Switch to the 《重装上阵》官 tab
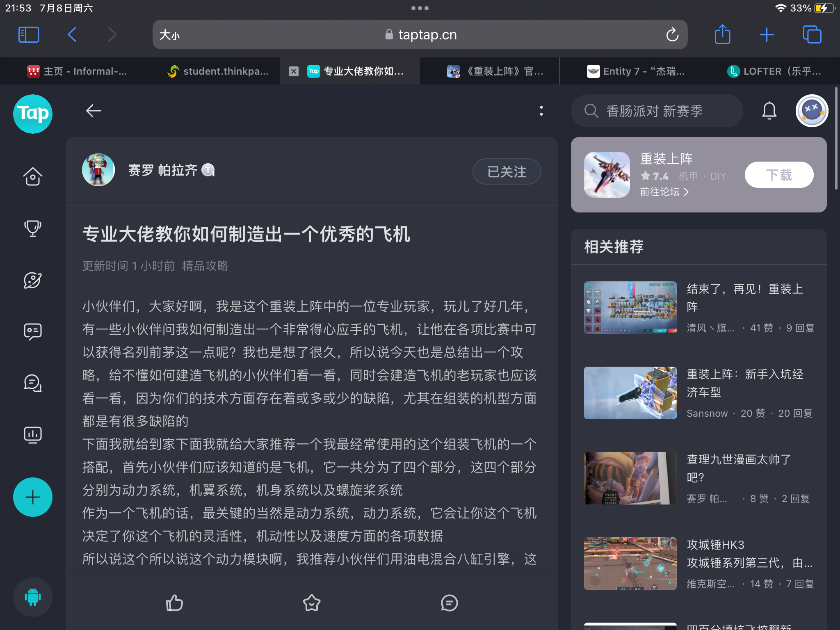 pyautogui.click(x=495, y=71)
